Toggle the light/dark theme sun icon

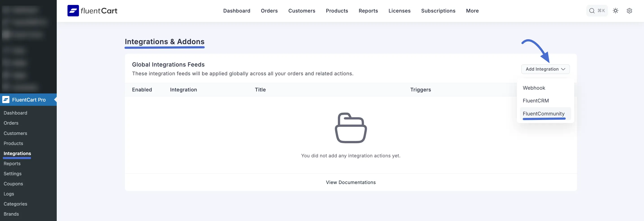[x=616, y=11]
